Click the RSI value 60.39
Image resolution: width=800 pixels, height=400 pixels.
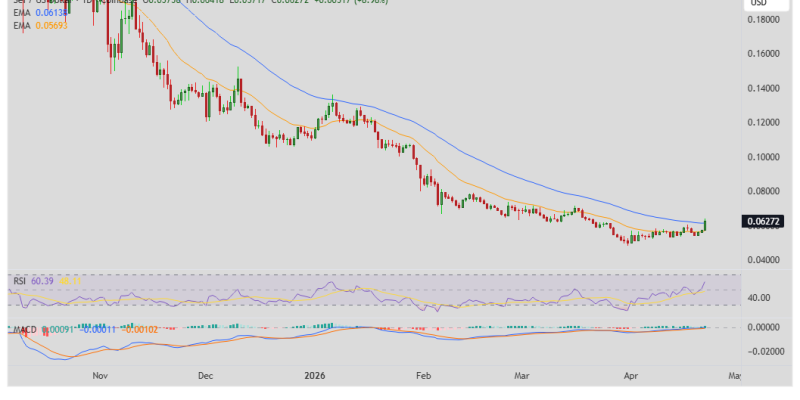click(42, 282)
